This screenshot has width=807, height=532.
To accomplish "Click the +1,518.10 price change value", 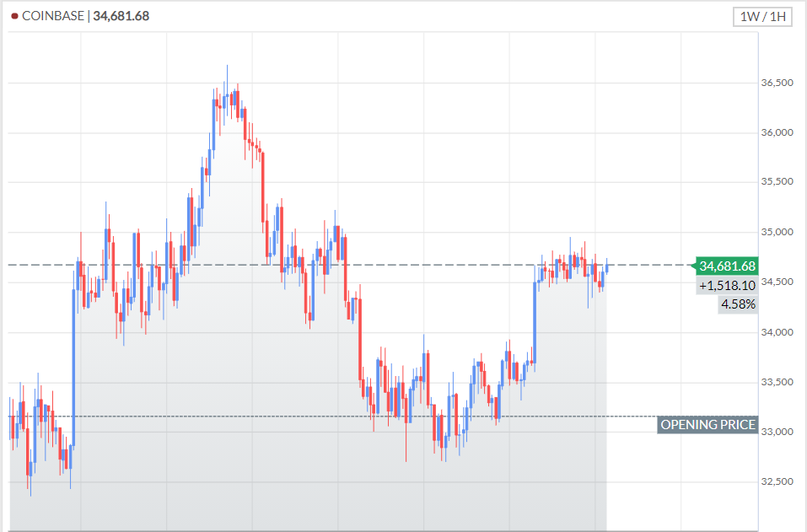I will click(x=727, y=286).
